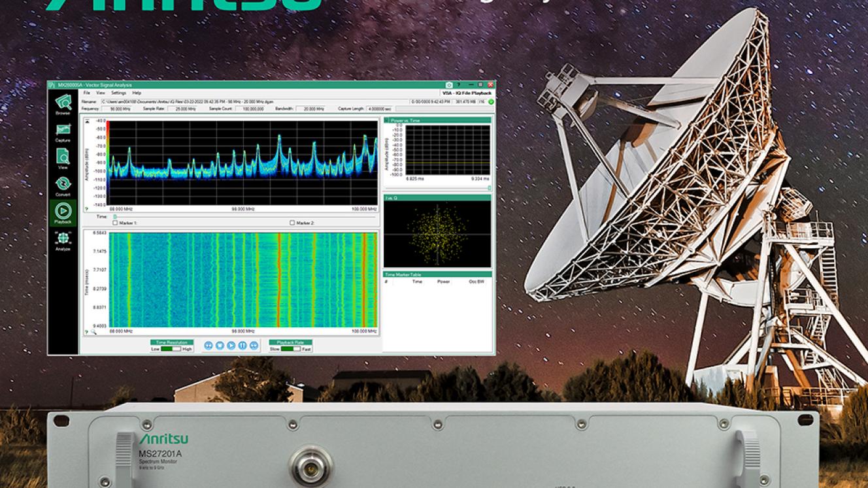
Task: Click the I vs. Q constellation plot
Action: pos(437,234)
